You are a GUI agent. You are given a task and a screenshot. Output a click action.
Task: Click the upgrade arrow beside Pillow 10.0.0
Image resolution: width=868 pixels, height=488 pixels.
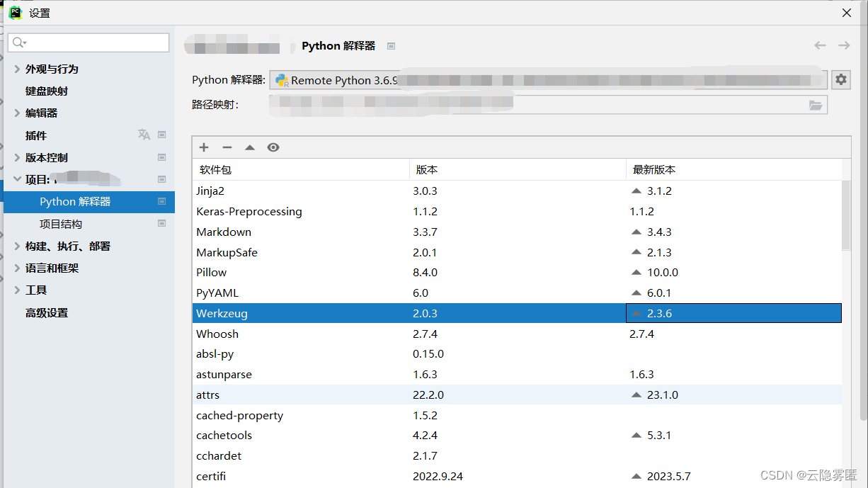[x=636, y=272]
